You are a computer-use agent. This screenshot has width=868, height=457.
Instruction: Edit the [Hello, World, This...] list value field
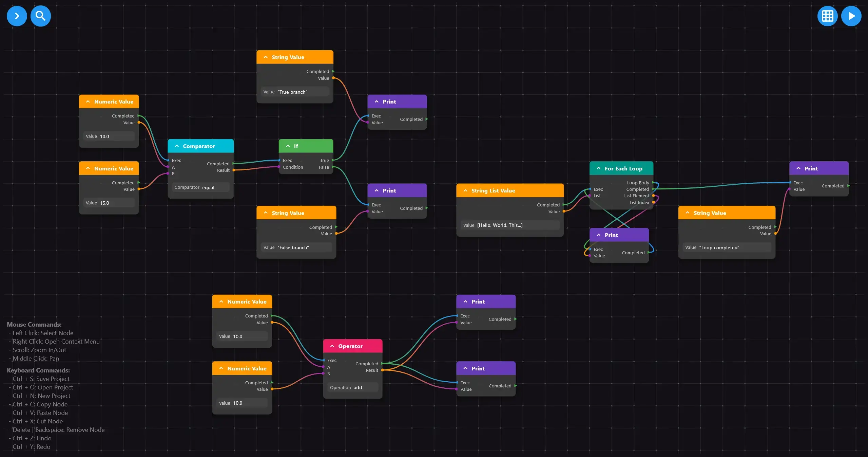coord(510,225)
